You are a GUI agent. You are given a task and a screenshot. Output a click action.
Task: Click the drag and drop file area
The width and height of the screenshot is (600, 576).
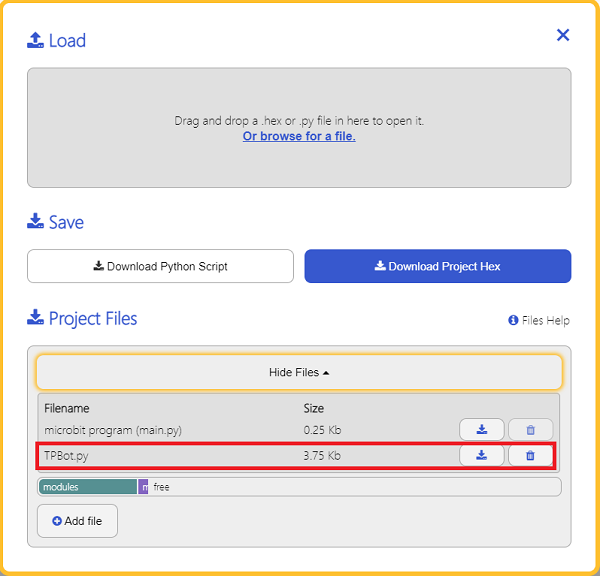pyautogui.click(x=299, y=128)
